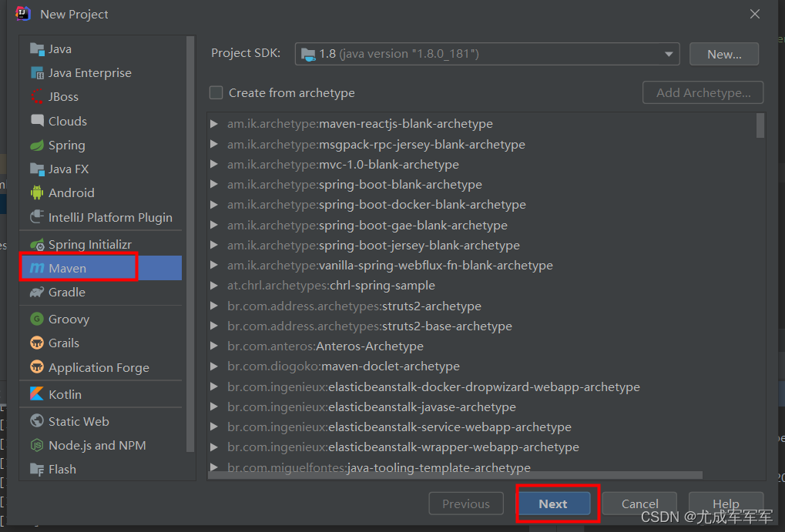Select the Static Web globe icon
Image resolution: width=785 pixels, height=532 pixels.
37,421
